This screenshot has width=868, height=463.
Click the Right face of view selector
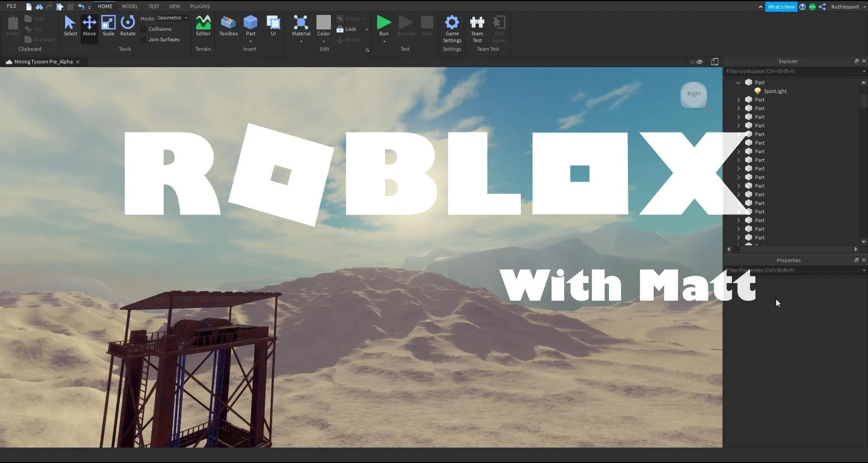[x=694, y=94]
